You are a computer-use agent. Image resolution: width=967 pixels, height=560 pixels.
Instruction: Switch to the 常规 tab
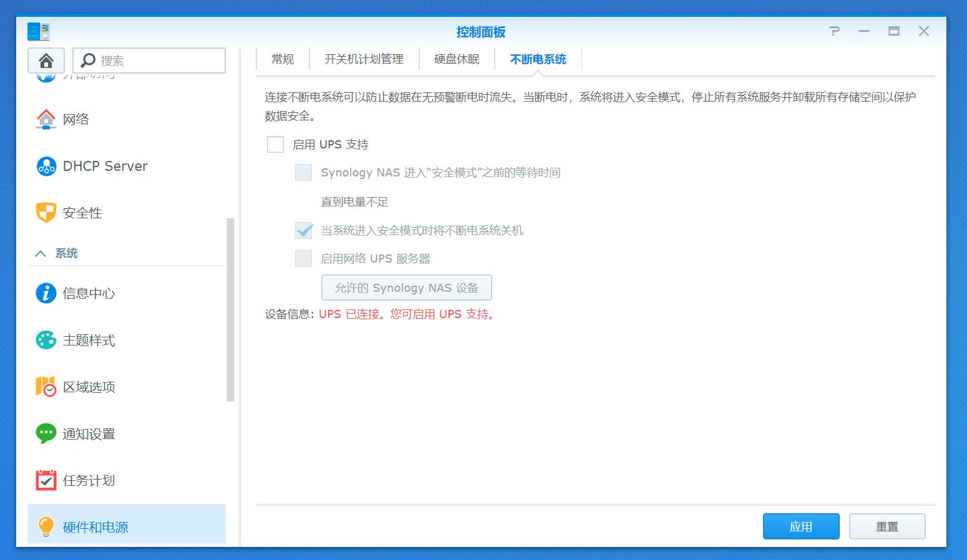282,59
